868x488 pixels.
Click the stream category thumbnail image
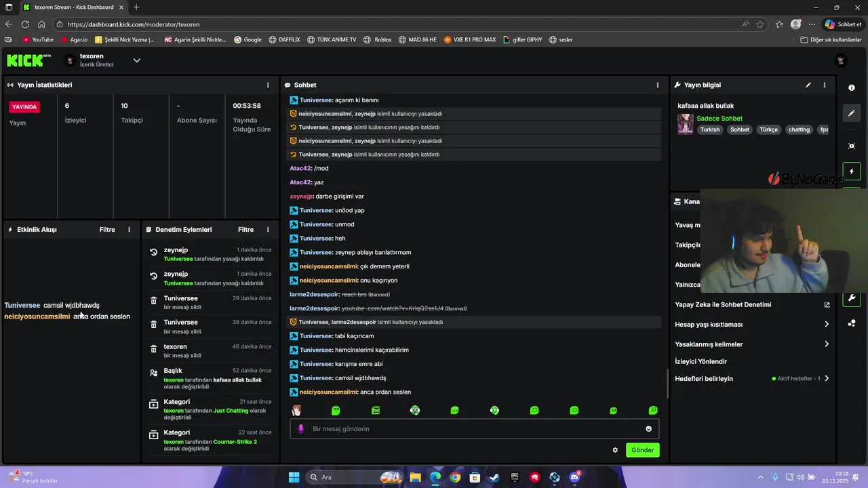coord(685,124)
